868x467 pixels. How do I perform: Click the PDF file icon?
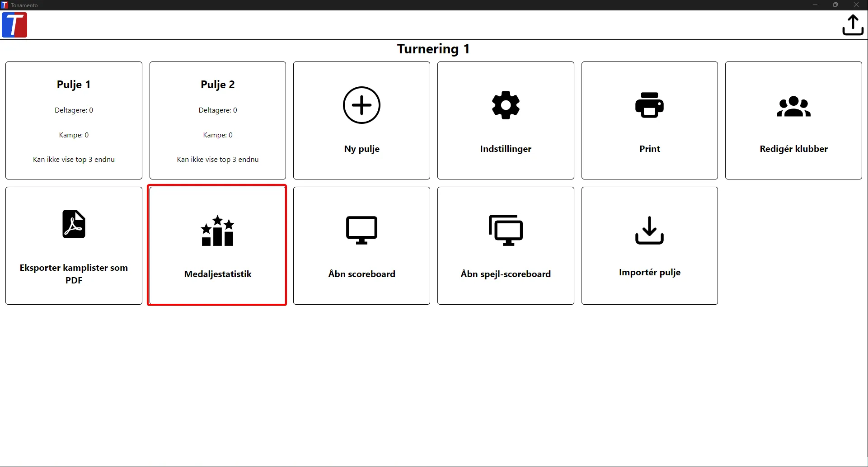pos(74,224)
